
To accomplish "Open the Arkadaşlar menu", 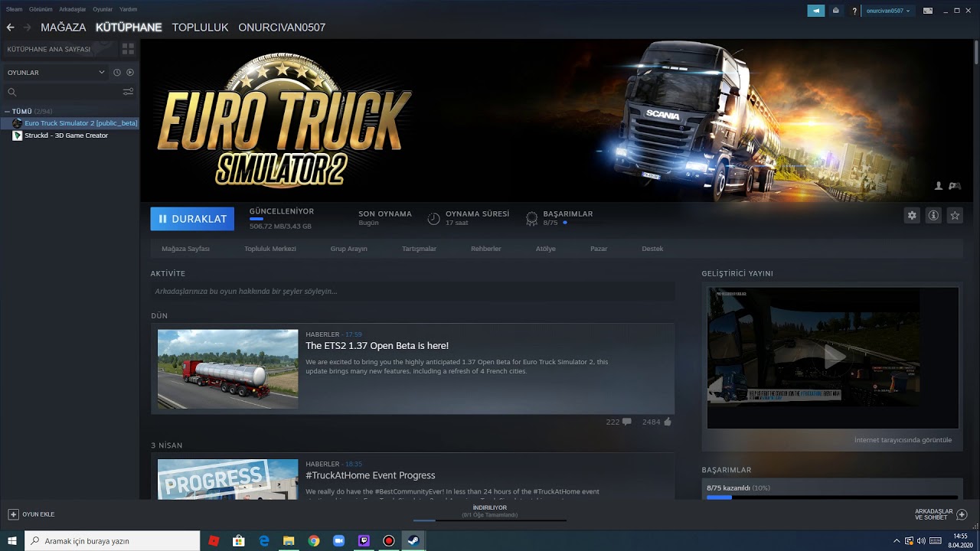I will click(73, 9).
